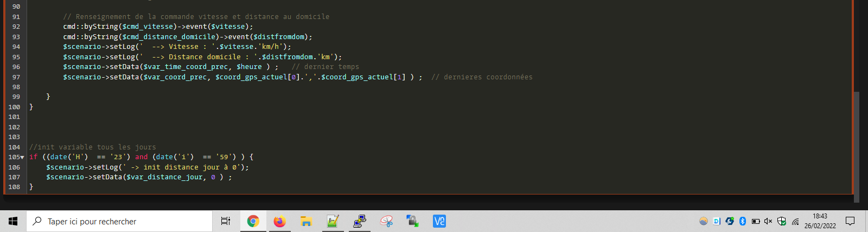This screenshot has height=232, width=868.
Task: Click '$var_coord_prec' in line 97
Action: [x=175, y=77]
